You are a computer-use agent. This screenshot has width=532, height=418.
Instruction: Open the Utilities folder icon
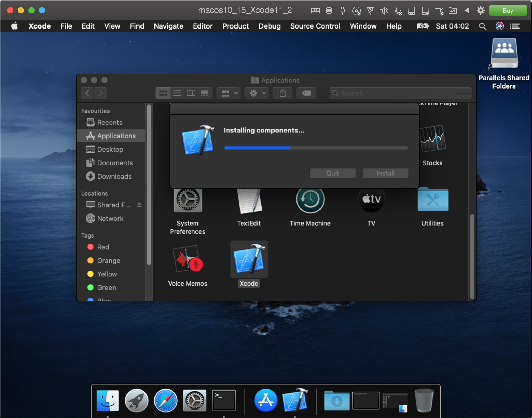[x=432, y=200]
